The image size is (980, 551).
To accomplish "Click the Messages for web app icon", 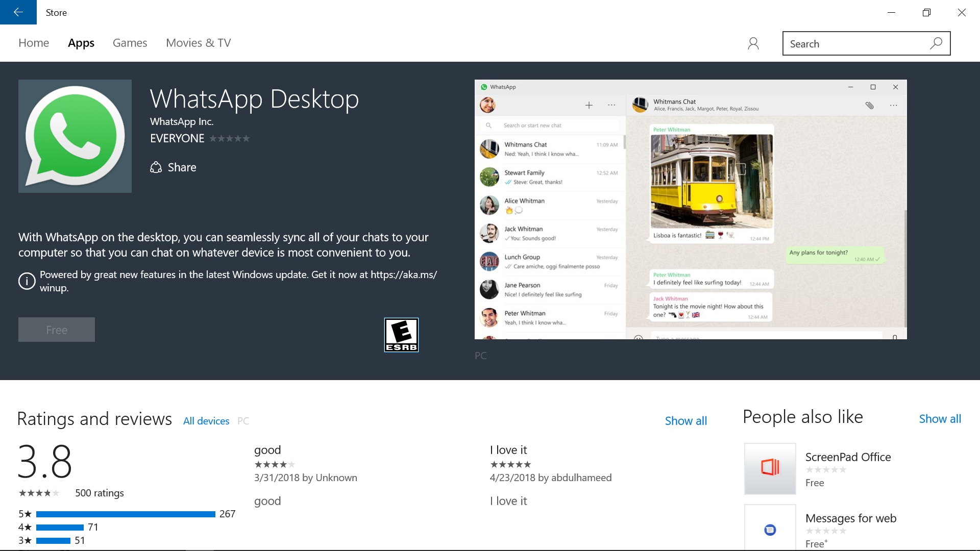I will tap(770, 529).
